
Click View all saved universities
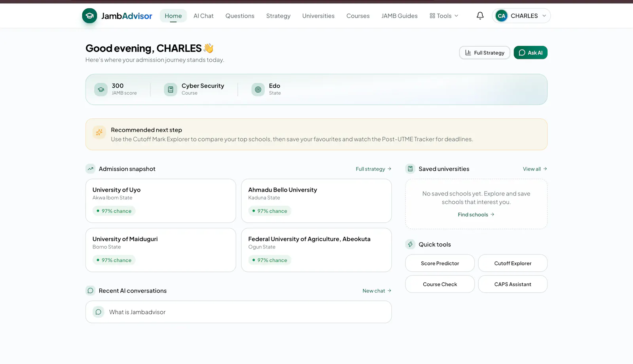(535, 169)
